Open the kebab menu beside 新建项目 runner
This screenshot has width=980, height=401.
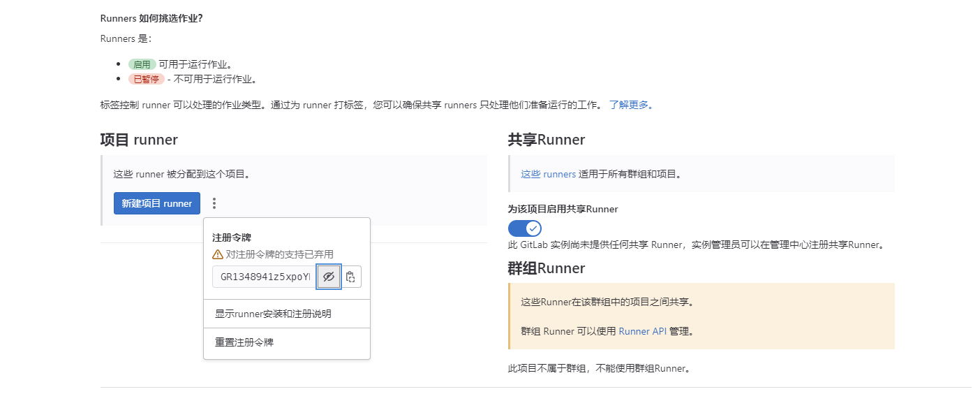(214, 203)
